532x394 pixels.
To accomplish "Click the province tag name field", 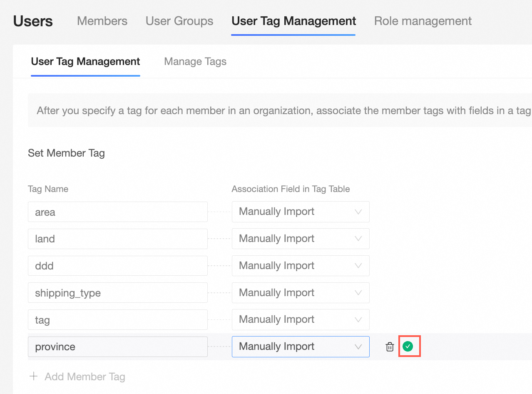I will click(x=117, y=347).
